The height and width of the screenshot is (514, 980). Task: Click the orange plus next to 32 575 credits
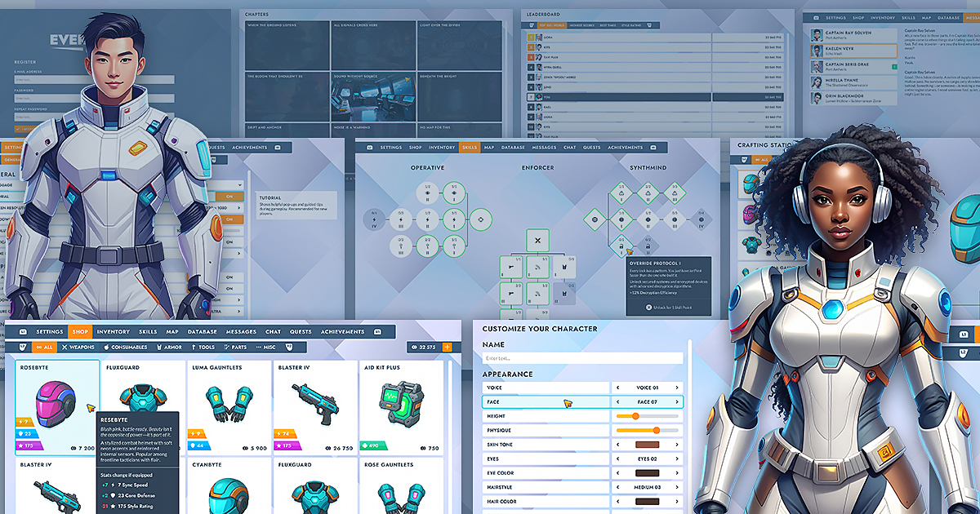click(448, 346)
